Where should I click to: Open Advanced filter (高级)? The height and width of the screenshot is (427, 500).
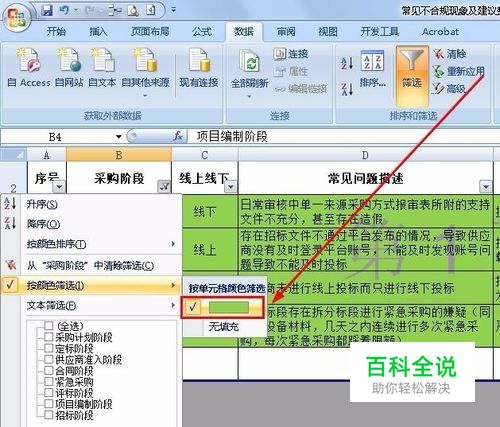[449, 89]
